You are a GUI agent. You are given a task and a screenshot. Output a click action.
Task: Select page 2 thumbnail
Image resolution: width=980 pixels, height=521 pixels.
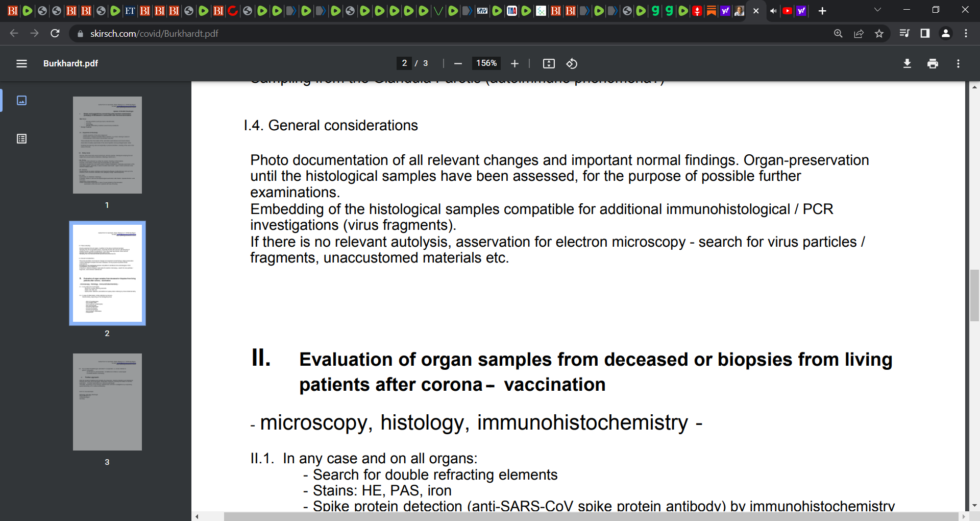(107, 273)
